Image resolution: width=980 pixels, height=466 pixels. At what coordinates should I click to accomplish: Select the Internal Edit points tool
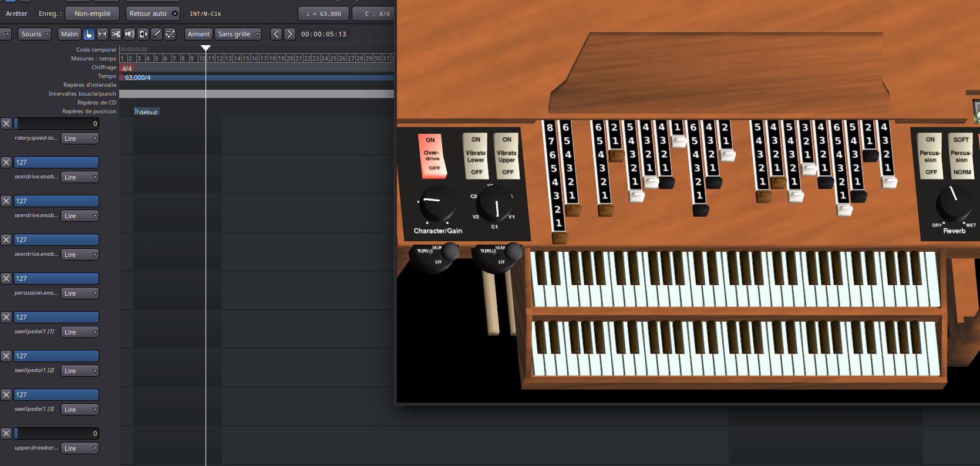click(170, 34)
